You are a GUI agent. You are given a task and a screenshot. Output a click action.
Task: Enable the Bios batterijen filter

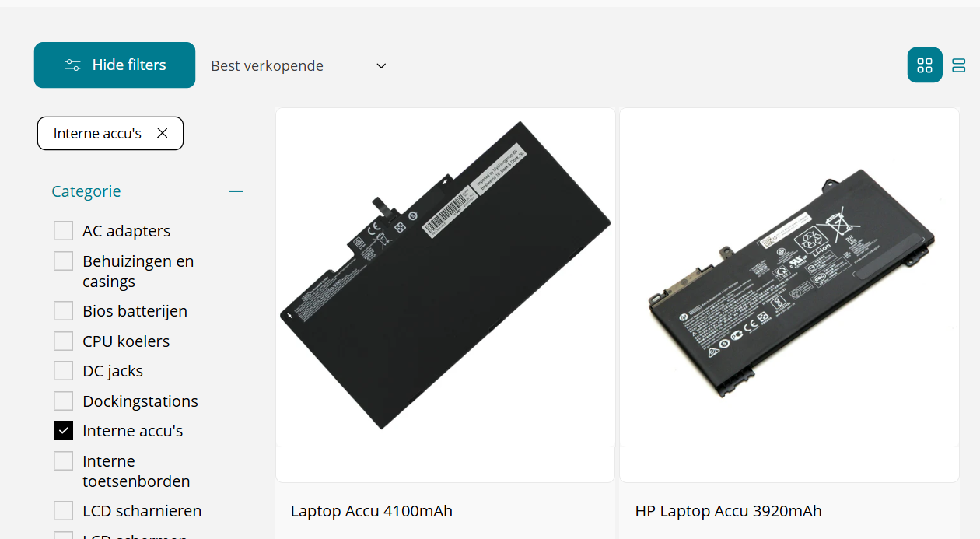point(63,311)
